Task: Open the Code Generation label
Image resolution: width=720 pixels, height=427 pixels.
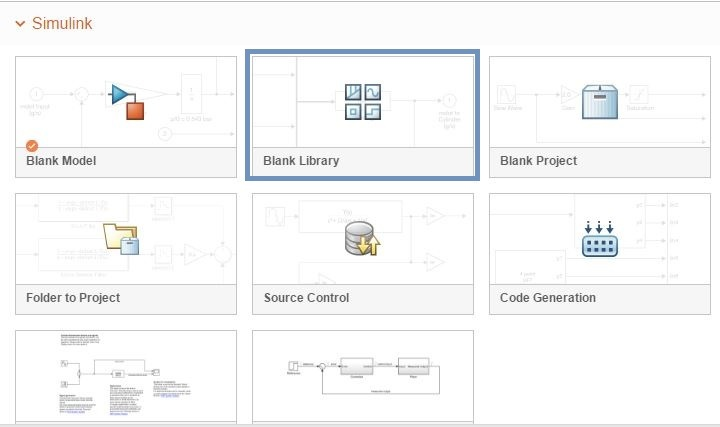Action: (548, 298)
